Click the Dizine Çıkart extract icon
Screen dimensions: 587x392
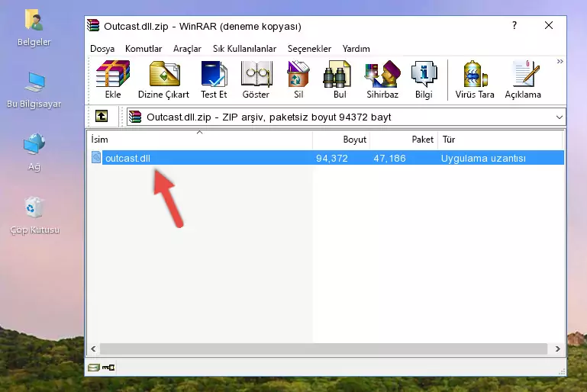click(x=163, y=79)
